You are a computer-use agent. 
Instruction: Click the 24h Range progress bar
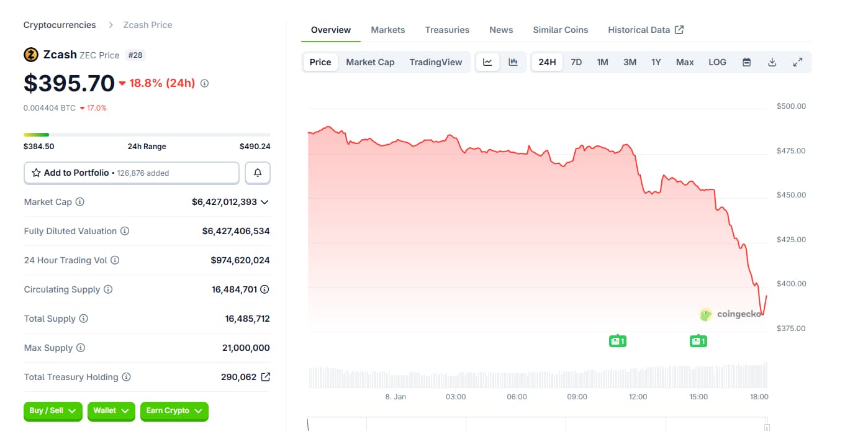pyautogui.click(x=147, y=134)
